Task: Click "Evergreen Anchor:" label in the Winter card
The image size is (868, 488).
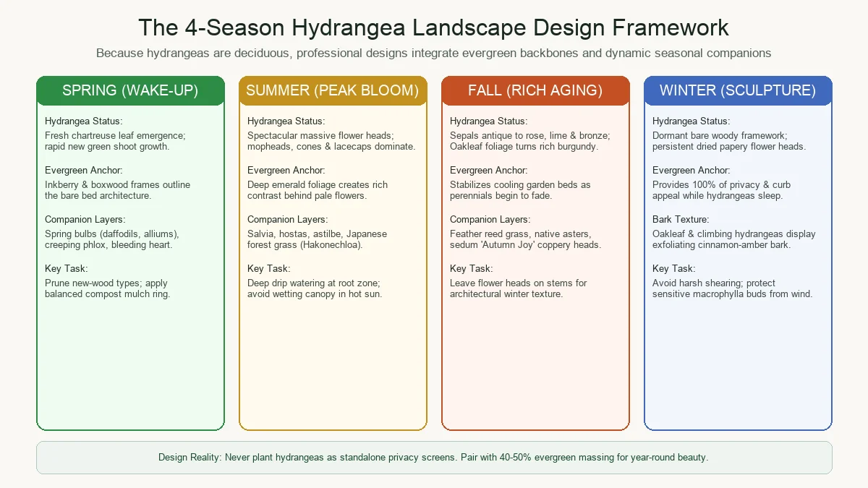Action: click(691, 171)
